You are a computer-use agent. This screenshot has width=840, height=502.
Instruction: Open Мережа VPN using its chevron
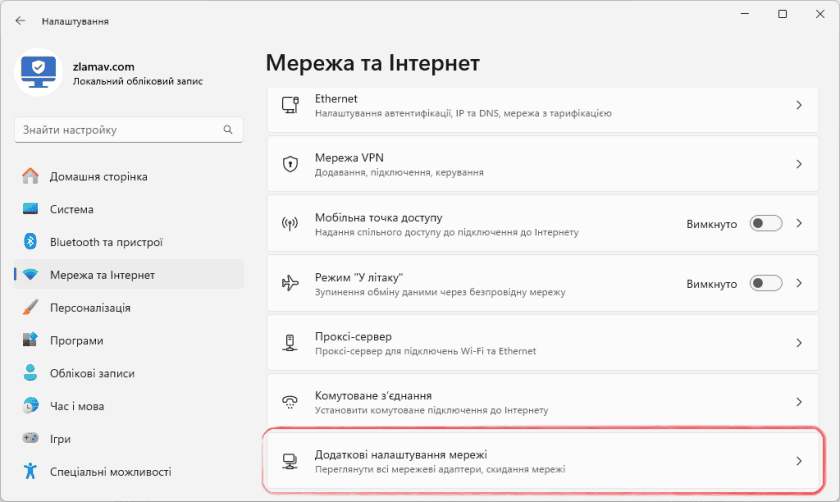[x=799, y=164]
